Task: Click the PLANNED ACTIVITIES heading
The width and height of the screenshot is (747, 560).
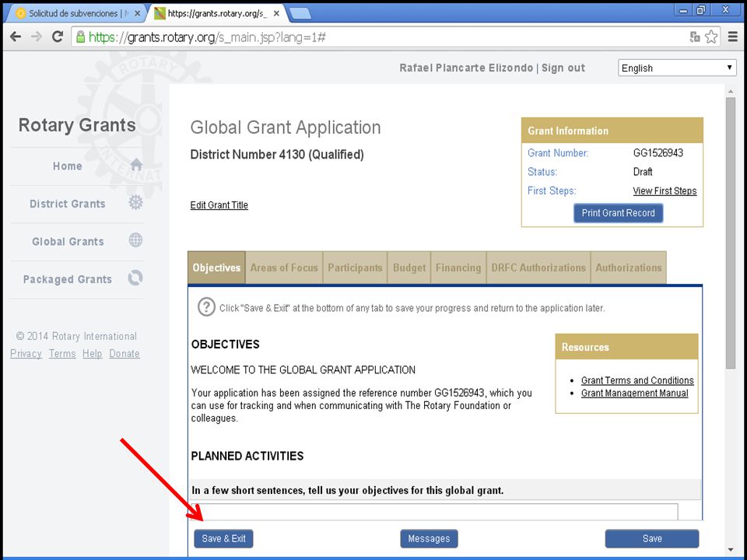Action: [247, 457]
